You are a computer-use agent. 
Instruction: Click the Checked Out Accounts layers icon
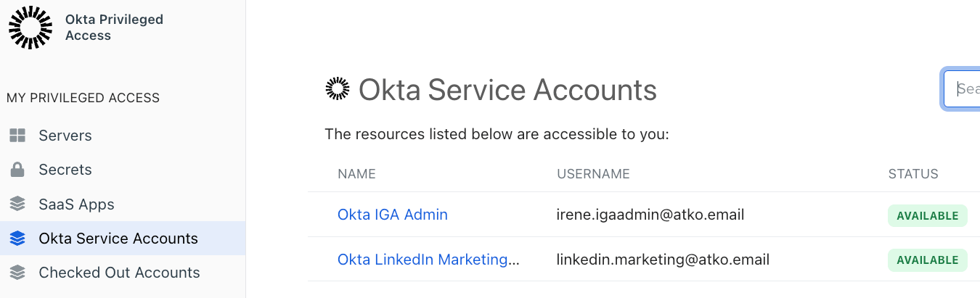17,273
